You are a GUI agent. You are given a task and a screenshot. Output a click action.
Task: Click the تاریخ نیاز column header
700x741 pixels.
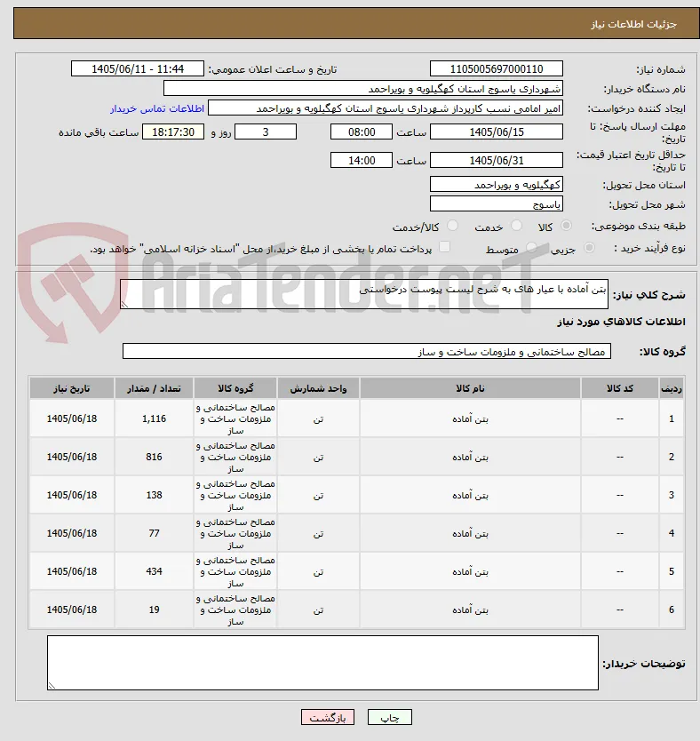pos(72,388)
